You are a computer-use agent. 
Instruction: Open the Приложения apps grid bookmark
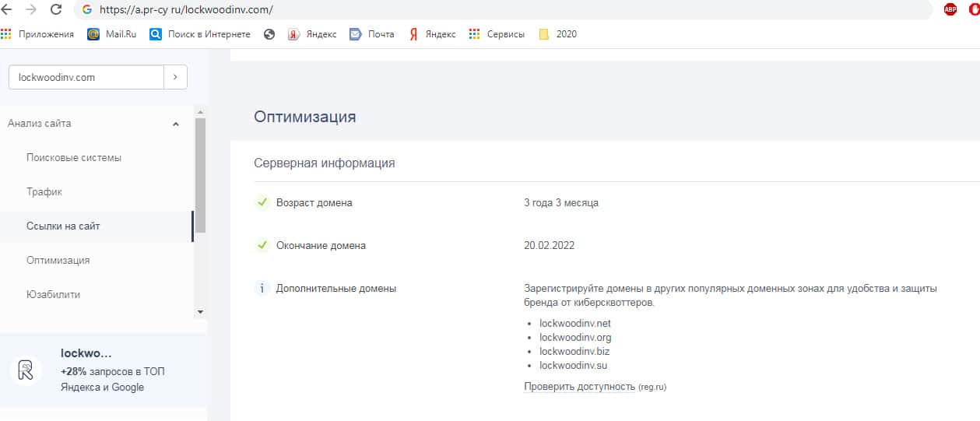pos(37,34)
